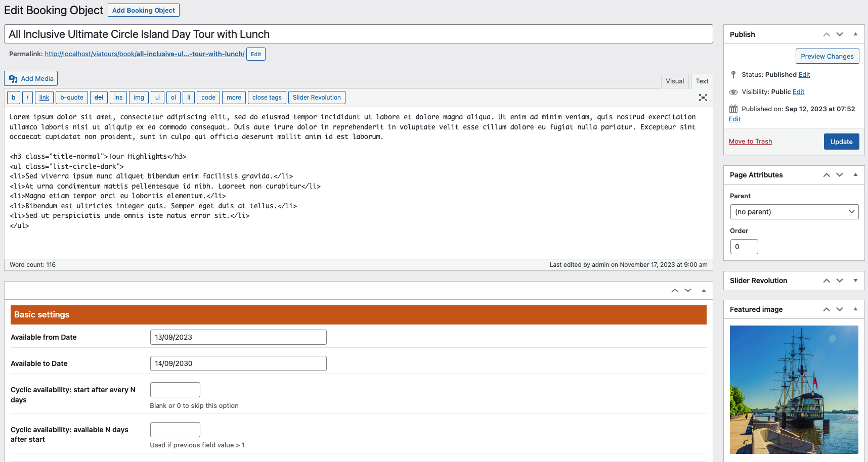This screenshot has height=462, width=868.
Task: Click the distraction-free fullscreen editor icon
Action: click(x=703, y=98)
